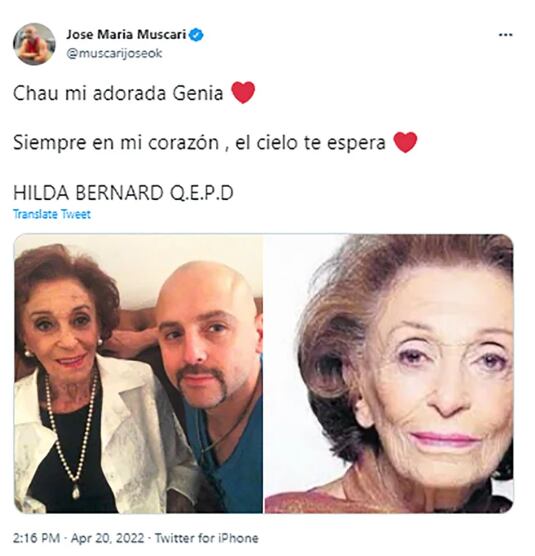535x556 pixels.
Task: Click the heart emoji after Genia
Action: (243, 93)
